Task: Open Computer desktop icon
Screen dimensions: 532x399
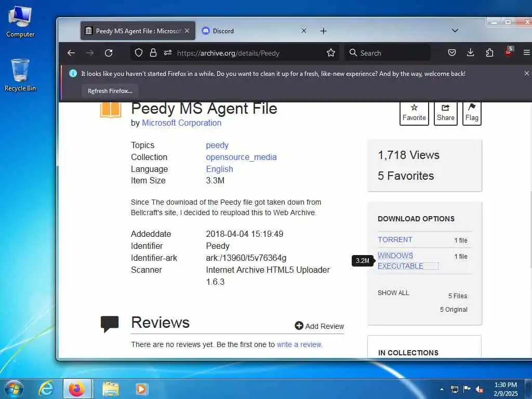Action: coord(20,21)
